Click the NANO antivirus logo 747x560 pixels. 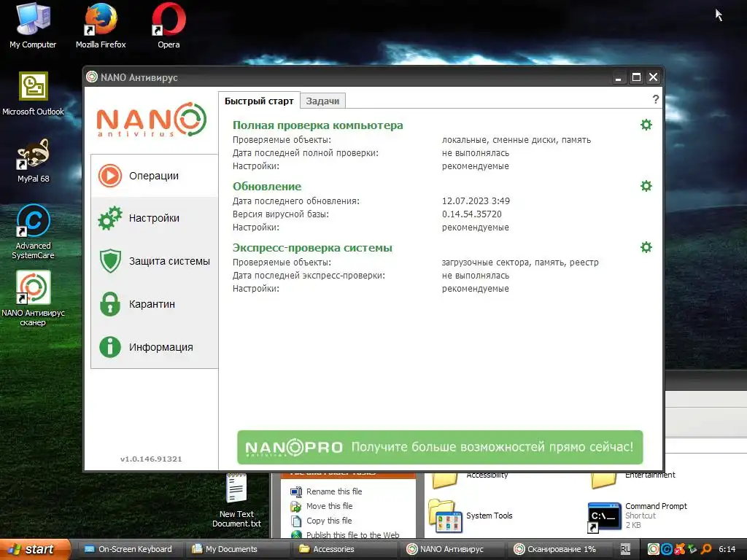(152, 120)
